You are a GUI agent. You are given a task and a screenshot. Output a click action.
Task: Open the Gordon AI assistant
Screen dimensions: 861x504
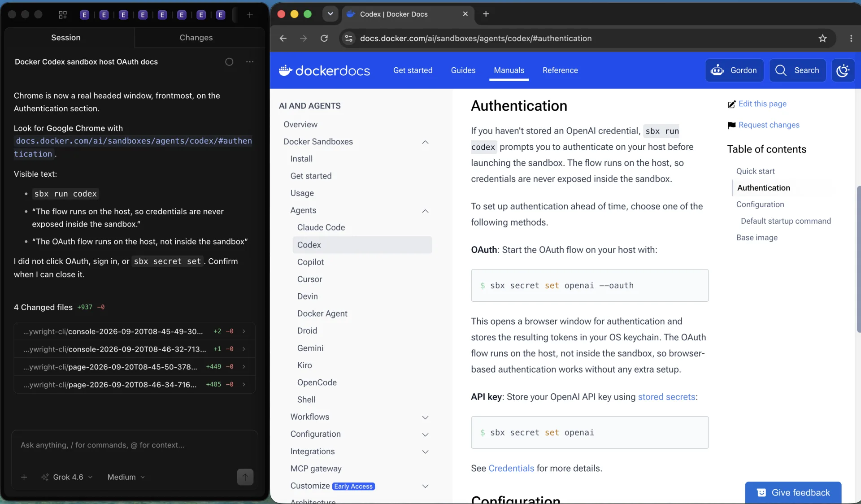coord(734,70)
